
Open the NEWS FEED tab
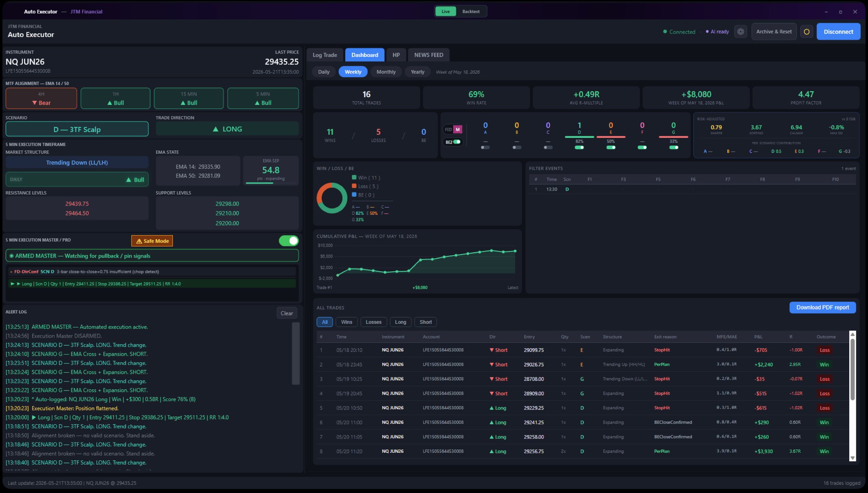[x=428, y=55]
